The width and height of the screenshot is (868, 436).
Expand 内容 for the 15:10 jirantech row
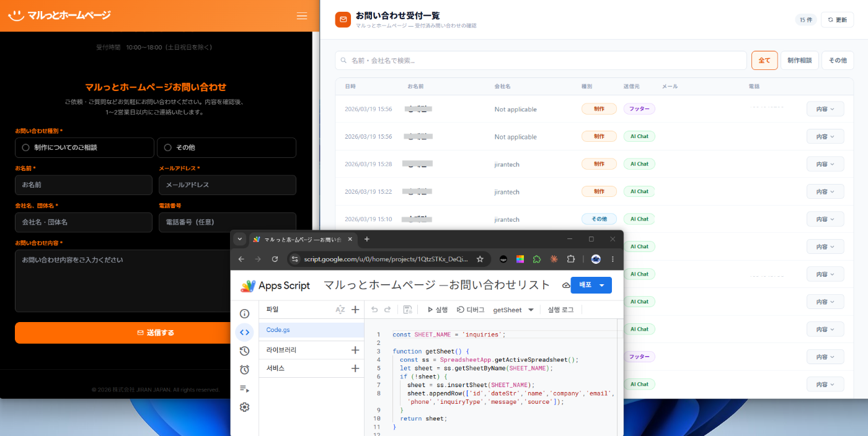pos(825,219)
